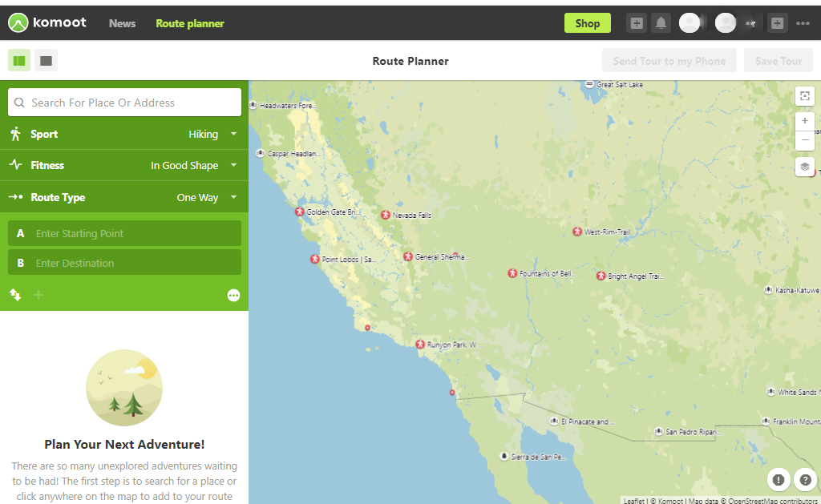821x504 pixels.
Task: Open notifications bell
Action: pos(661,23)
